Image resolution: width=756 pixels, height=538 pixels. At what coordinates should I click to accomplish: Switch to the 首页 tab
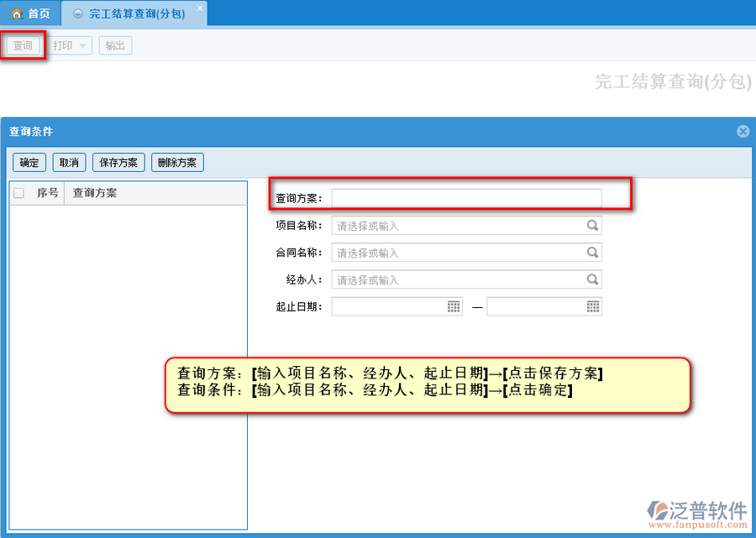[x=31, y=14]
